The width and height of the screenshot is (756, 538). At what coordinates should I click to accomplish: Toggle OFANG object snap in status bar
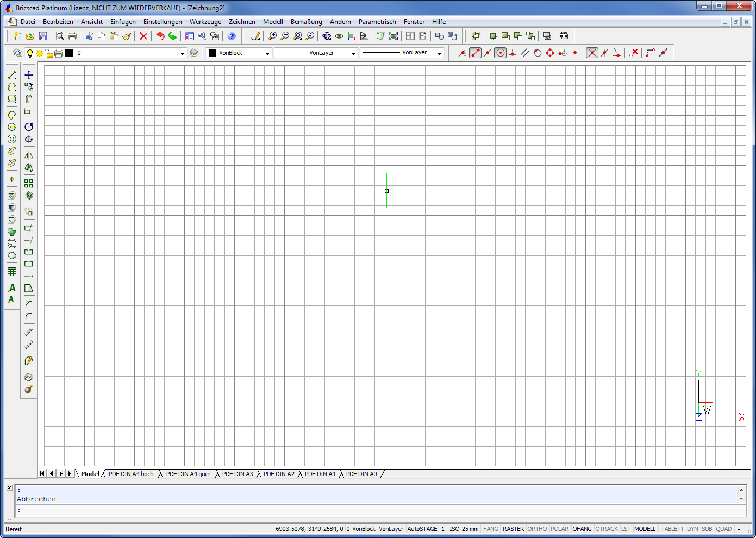(582, 529)
